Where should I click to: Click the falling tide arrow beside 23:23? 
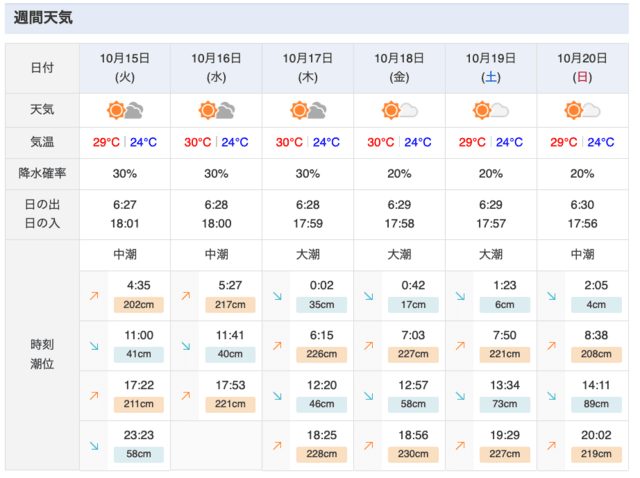[94, 445]
